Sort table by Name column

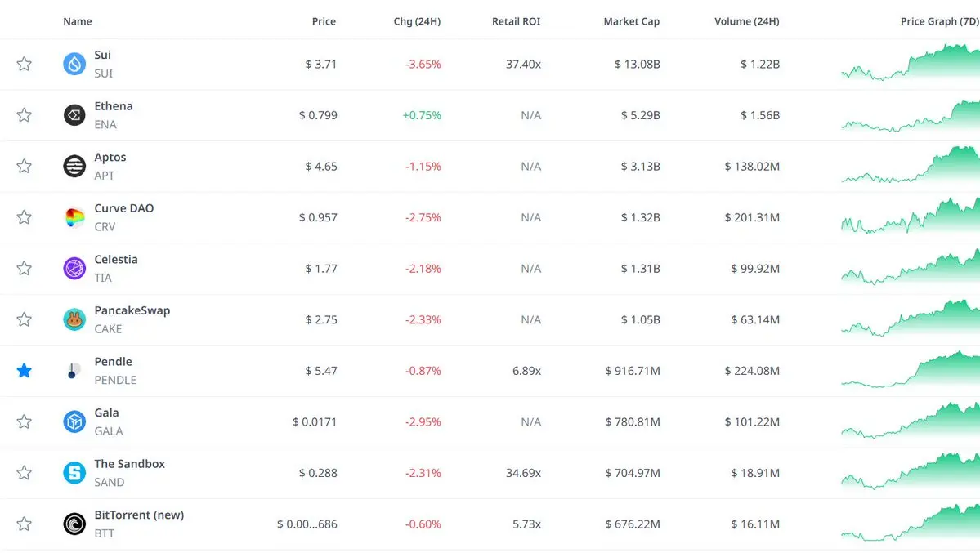[x=78, y=21]
